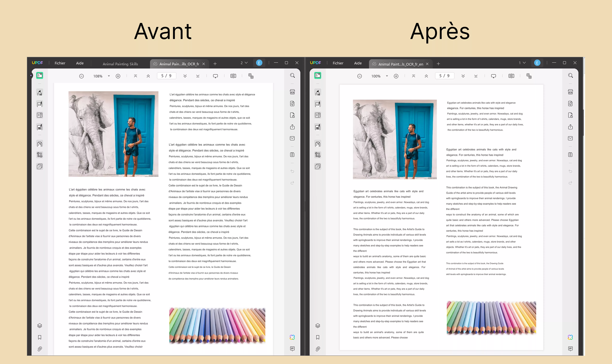Select the Crop Pages tool

coord(40,155)
